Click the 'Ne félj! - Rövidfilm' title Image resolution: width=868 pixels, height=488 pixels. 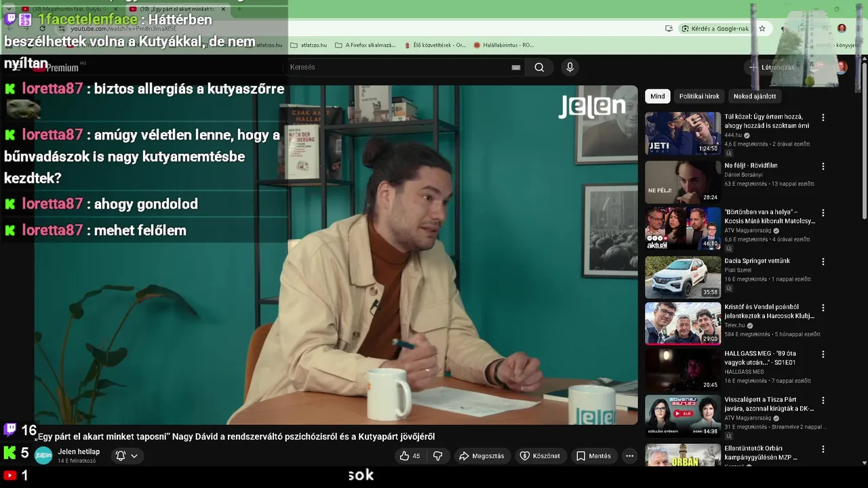[x=751, y=165]
